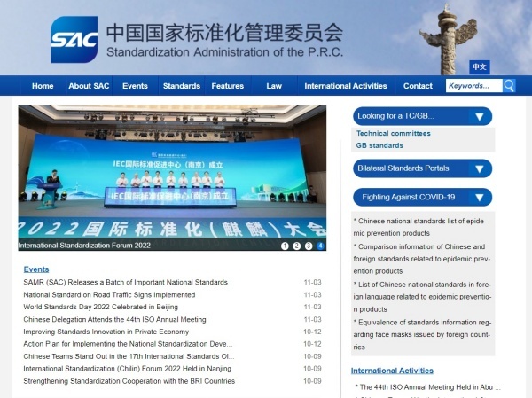The height and width of the screenshot is (398, 532).
Task: Click the SAC logo icon
Action: click(74, 40)
